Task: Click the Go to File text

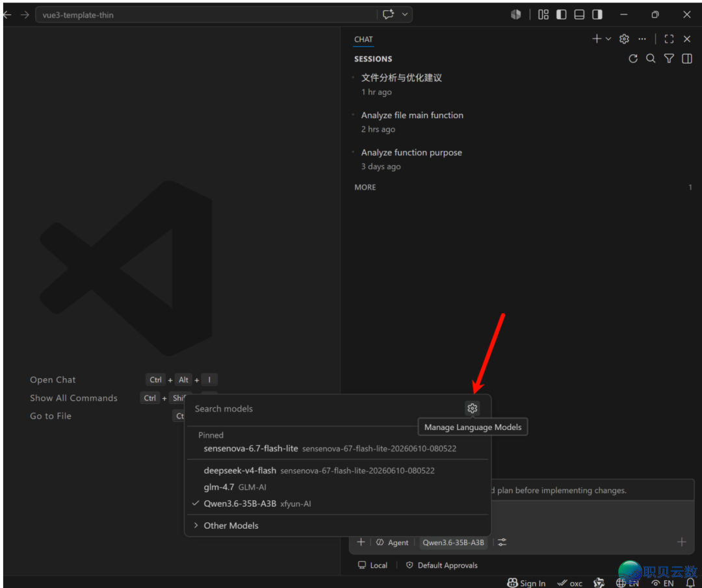Action: point(51,416)
